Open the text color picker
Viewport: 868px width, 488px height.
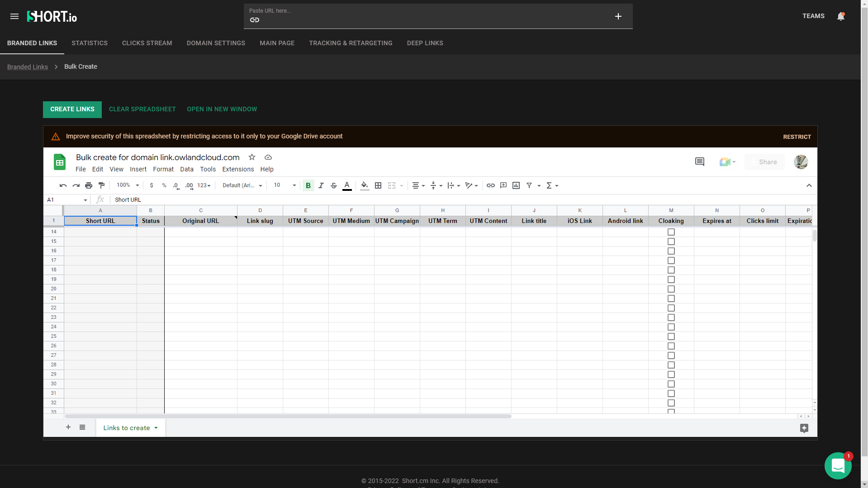point(347,185)
